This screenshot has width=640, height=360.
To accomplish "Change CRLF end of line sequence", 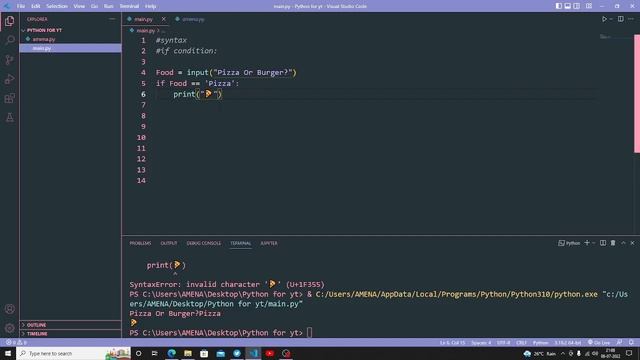I will tap(521, 342).
